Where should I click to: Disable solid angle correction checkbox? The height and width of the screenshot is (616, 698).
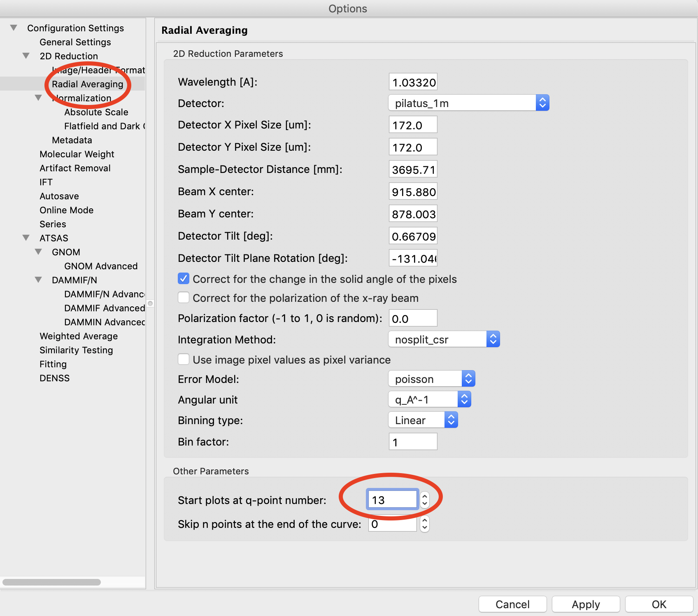[184, 279]
